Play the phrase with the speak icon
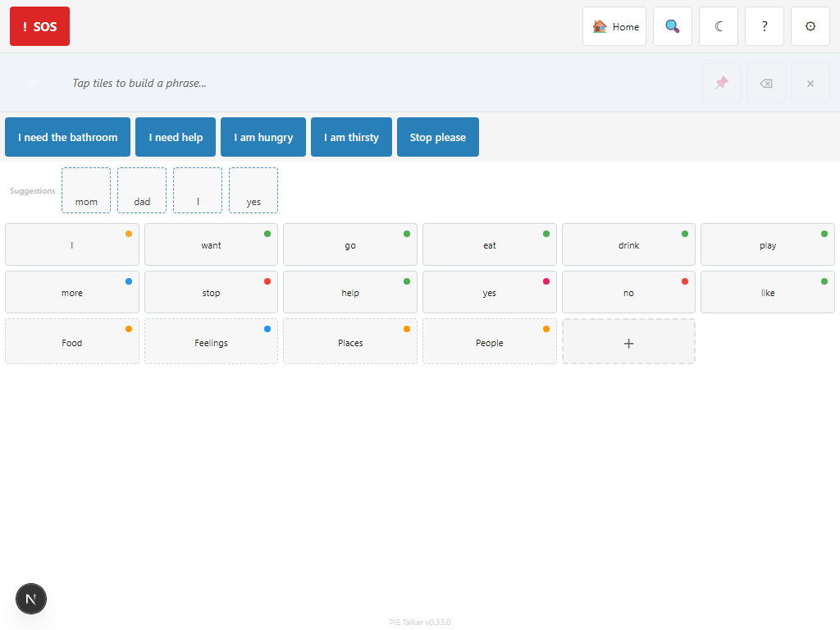The height and width of the screenshot is (630, 840). [x=33, y=83]
